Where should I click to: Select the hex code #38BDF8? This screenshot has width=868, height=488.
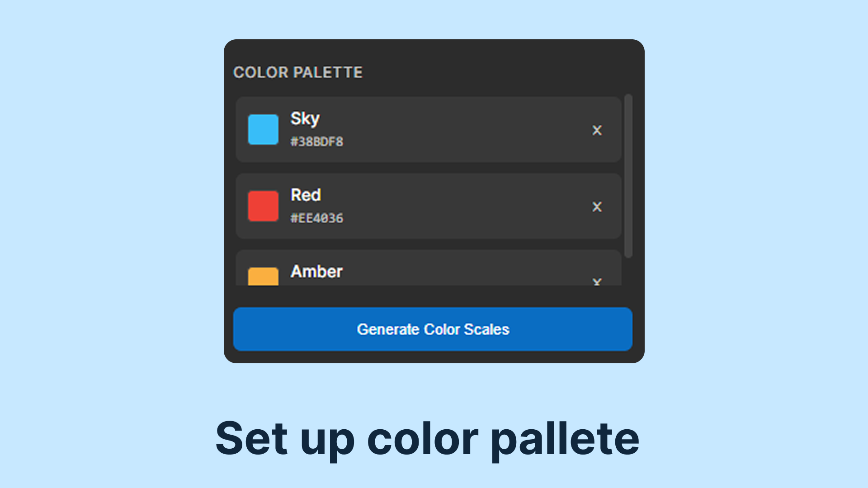317,141
